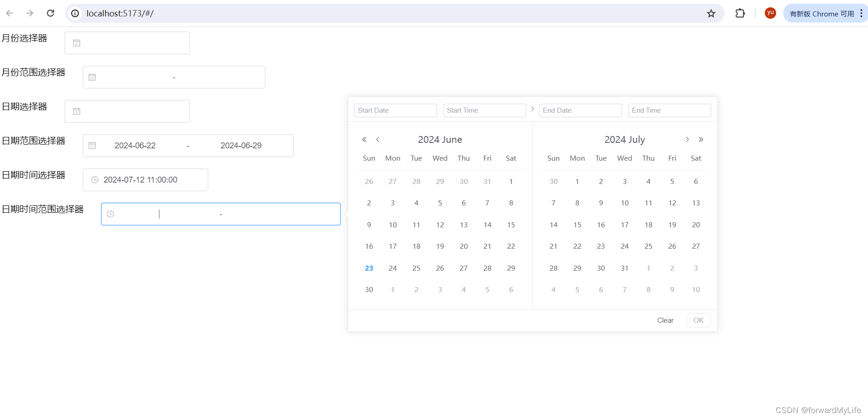The height and width of the screenshot is (419, 868).
Task: Click calendar icon in date picker field
Action: tap(77, 111)
